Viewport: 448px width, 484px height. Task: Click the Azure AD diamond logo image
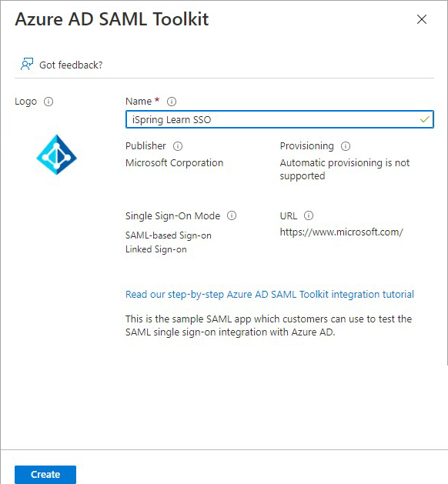[56, 155]
